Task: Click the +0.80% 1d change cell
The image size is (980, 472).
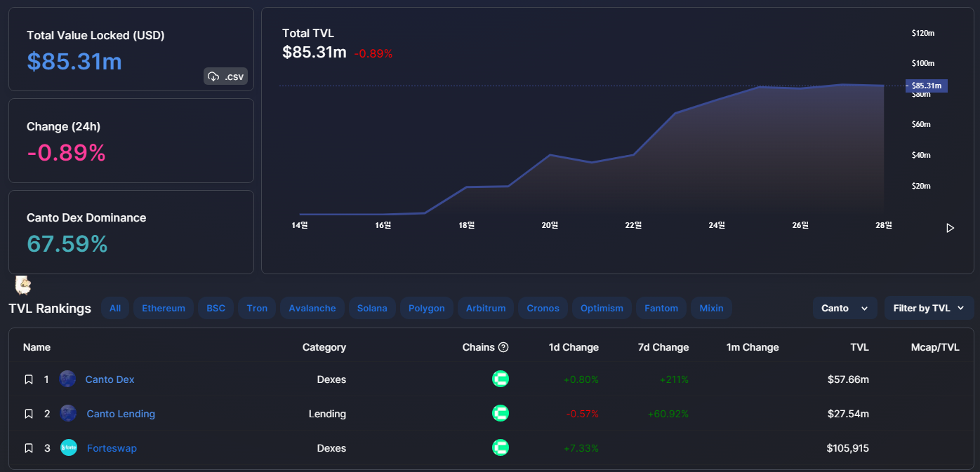Action: coord(581,379)
